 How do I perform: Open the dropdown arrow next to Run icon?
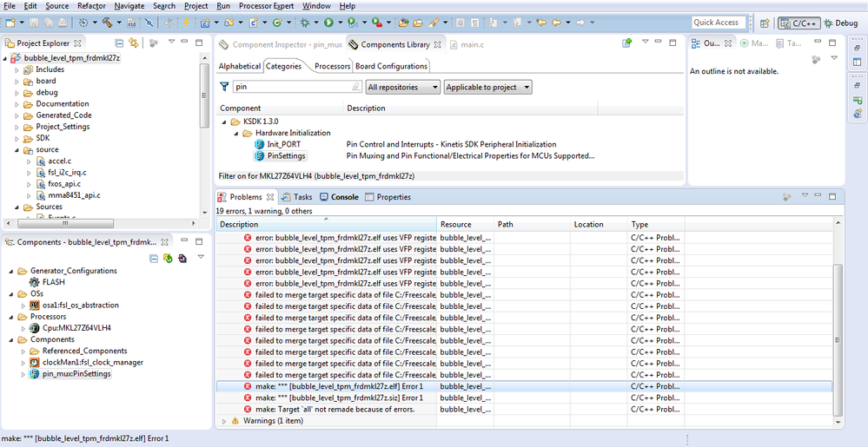tap(340, 23)
